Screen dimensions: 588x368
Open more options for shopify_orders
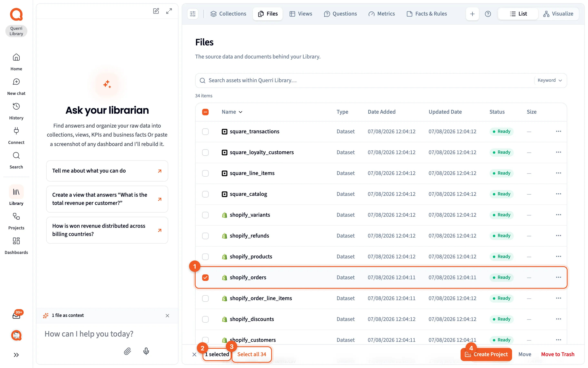(x=558, y=277)
